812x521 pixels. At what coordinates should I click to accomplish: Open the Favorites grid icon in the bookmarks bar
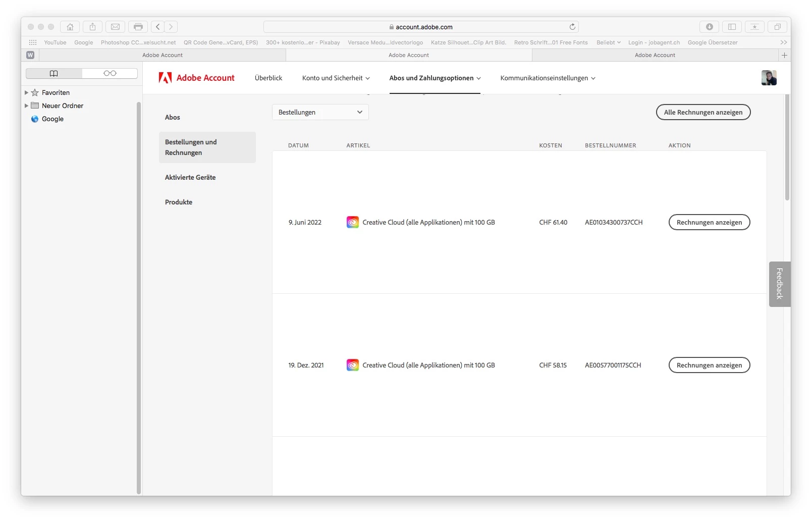33,42
